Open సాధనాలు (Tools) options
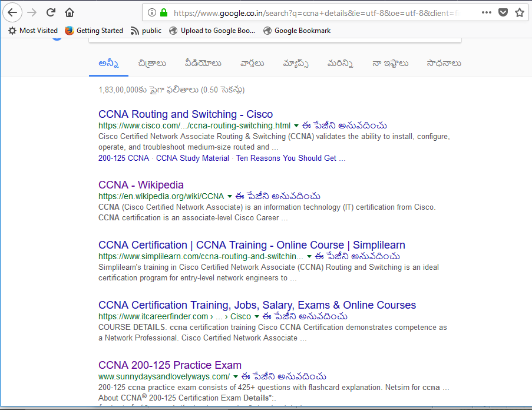 tap(444, 64)
